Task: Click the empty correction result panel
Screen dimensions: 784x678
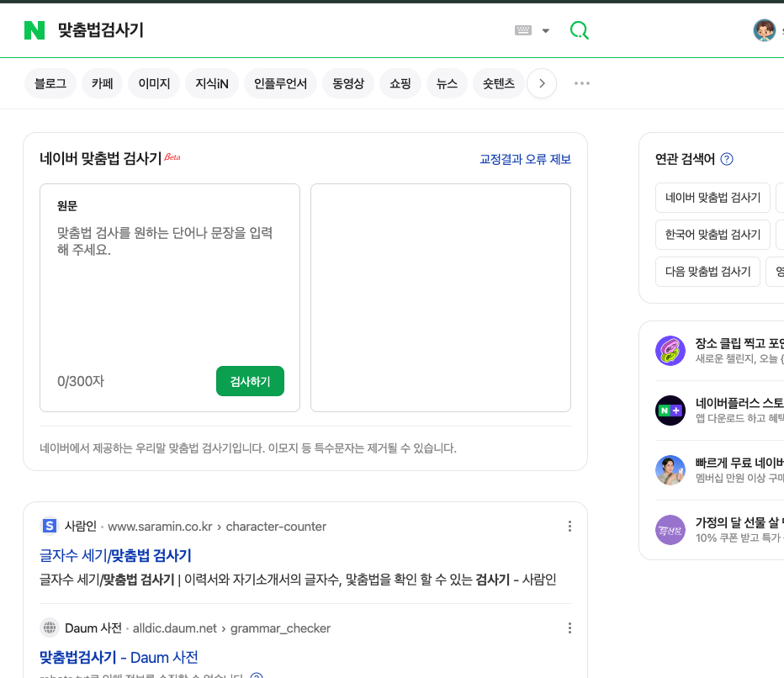Action: coord(441,298)
